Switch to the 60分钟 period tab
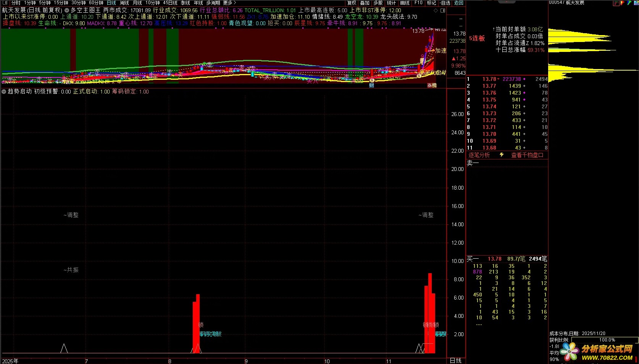 pos(96,3)
